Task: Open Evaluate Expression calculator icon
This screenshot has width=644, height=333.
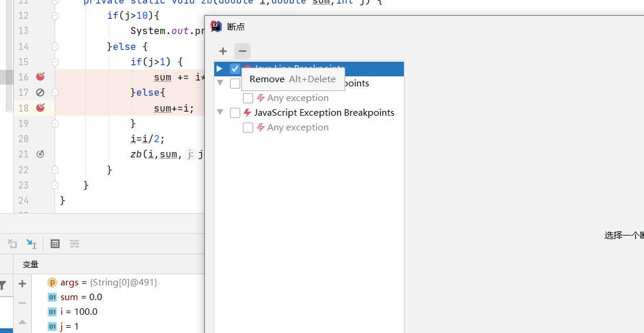Action: pos(55,244)
